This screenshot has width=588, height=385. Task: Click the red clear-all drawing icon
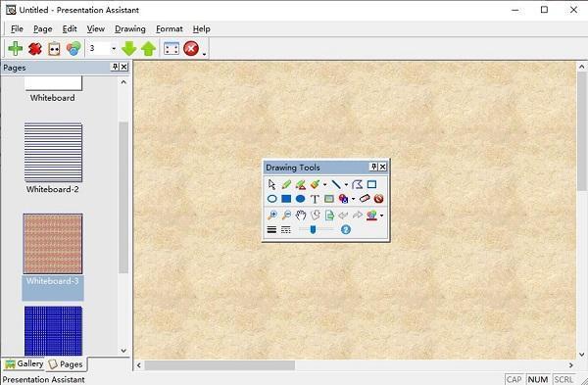pyautogui.click(x=378, y=199)
